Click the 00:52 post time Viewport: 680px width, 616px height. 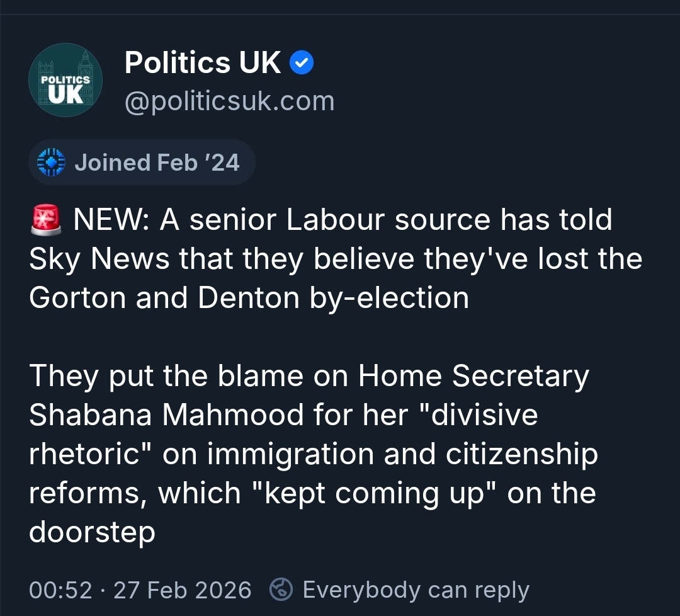pyautogui.click(x=60, y=590)
